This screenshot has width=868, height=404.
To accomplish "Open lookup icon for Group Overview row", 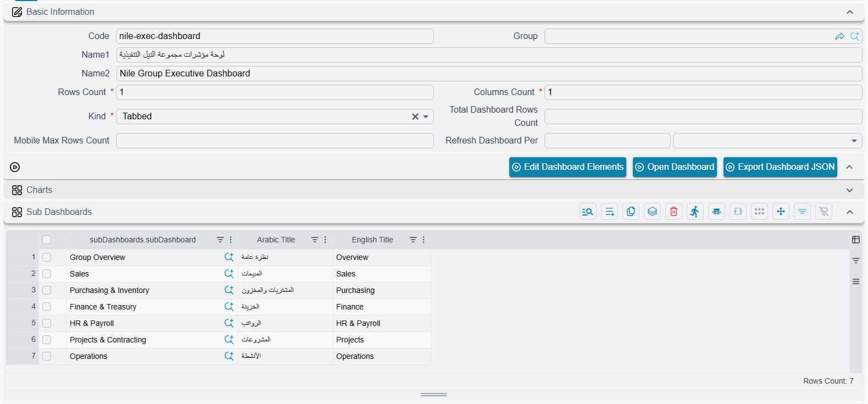I will pos(229,257).
